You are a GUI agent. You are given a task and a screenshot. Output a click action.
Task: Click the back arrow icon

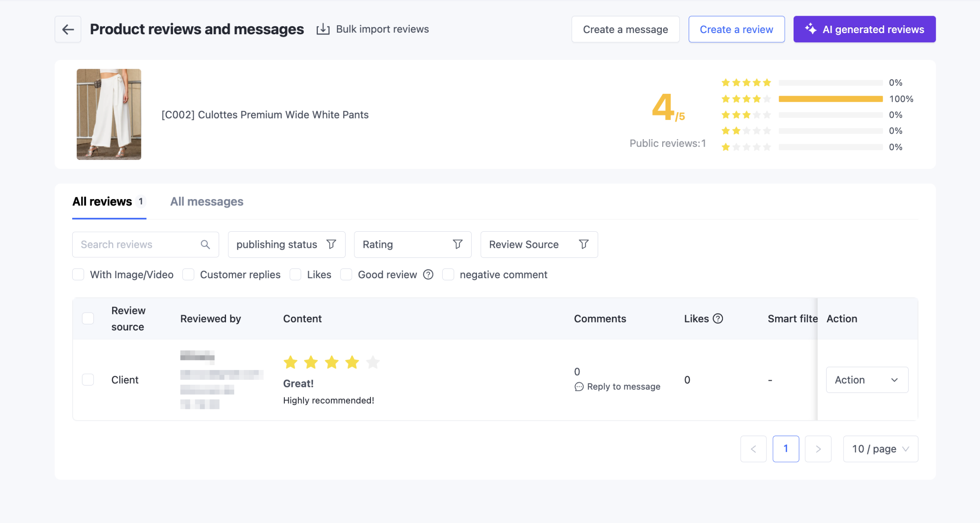[x=68, y=29]
